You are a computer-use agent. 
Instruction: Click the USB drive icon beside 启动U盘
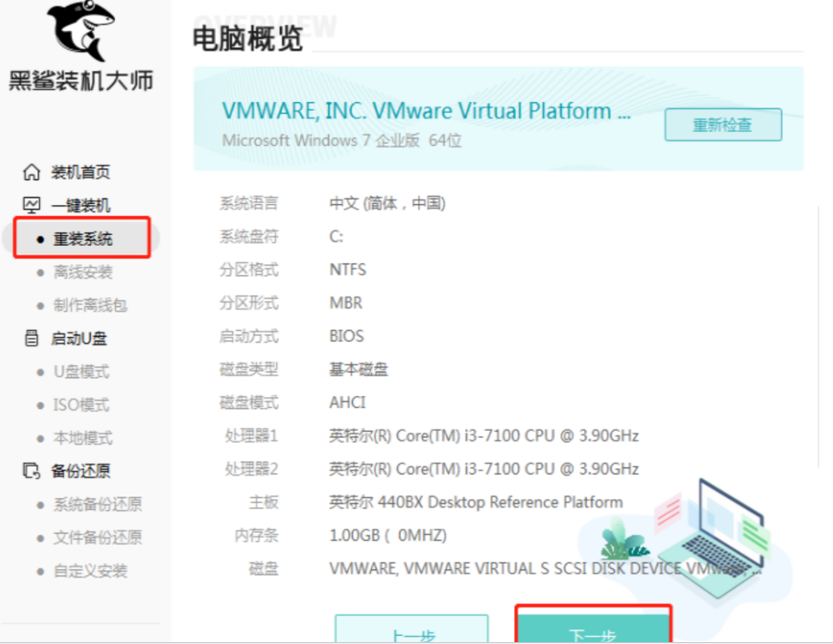coord(31,338)
